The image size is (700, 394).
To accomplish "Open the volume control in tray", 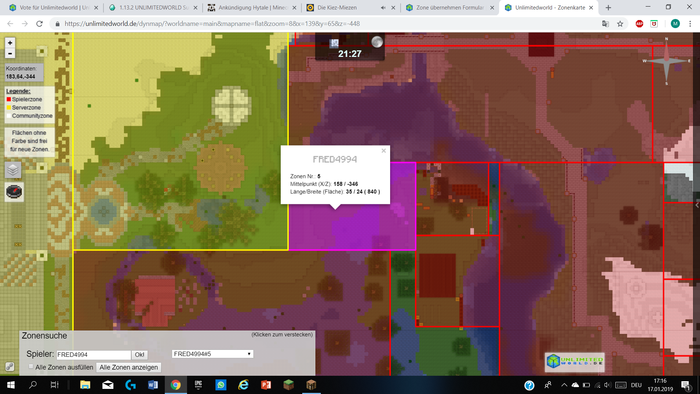I will point(607,385).
